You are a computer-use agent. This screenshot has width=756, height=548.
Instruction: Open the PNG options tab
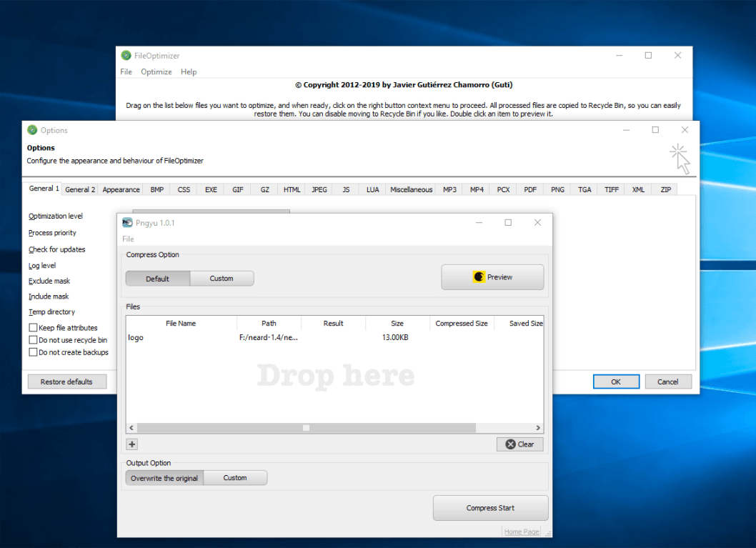557,190
